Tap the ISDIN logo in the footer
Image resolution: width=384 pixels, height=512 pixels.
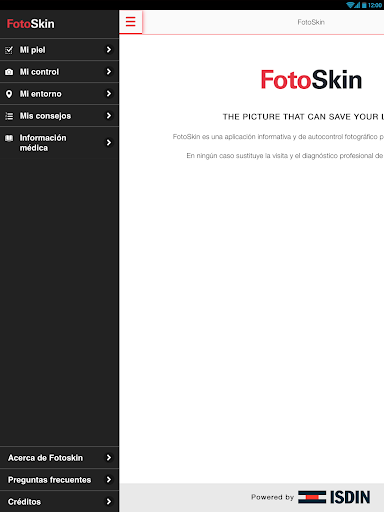(x=334, y=497)
